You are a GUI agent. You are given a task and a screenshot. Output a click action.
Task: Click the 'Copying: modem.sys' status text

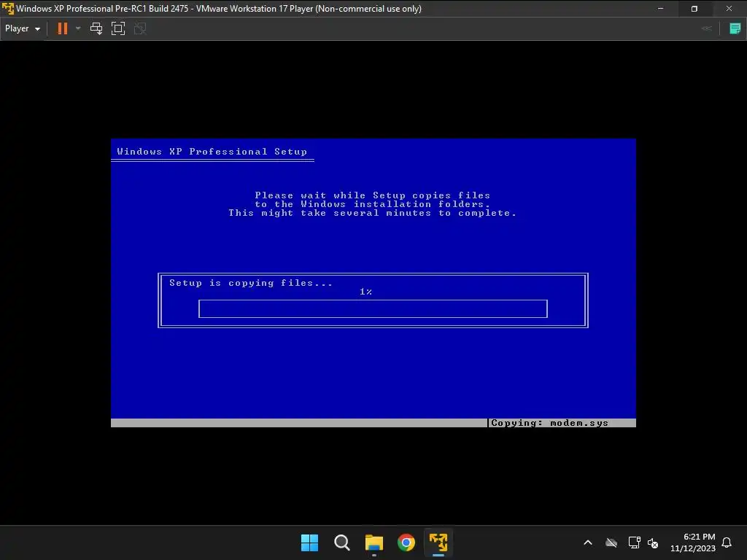coord(550,423)
